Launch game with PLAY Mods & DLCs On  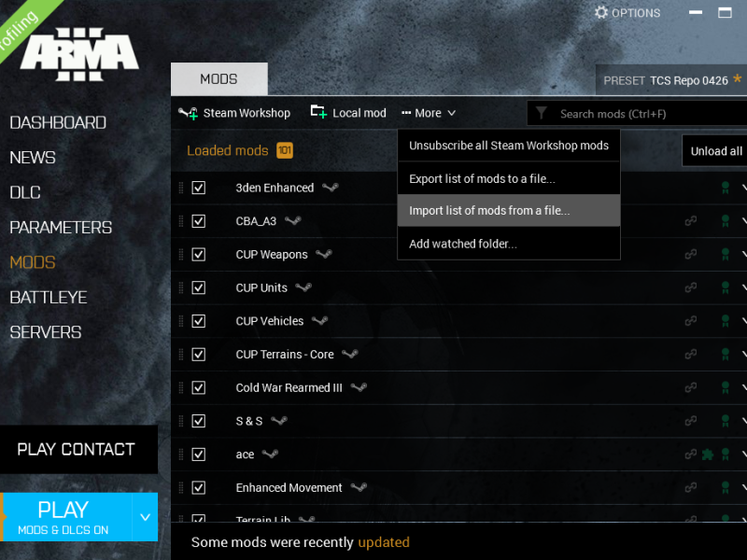pos(66,517)
